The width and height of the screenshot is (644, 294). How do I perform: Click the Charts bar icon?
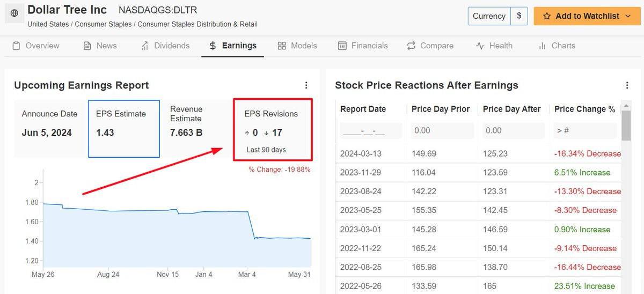543,46
